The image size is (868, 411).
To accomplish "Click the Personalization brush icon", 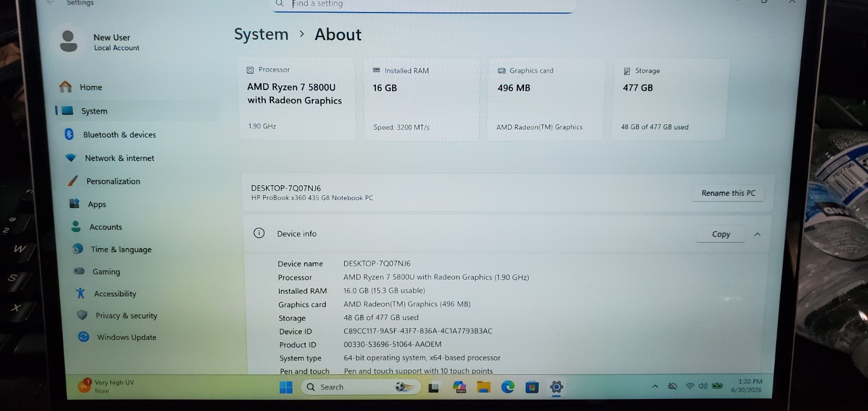I will 73,181.
